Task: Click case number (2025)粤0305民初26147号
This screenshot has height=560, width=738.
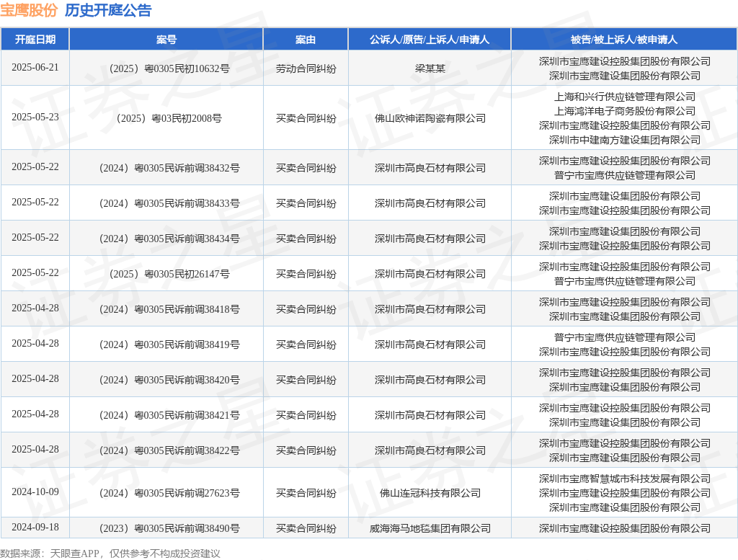Action: tap(169, 274)
